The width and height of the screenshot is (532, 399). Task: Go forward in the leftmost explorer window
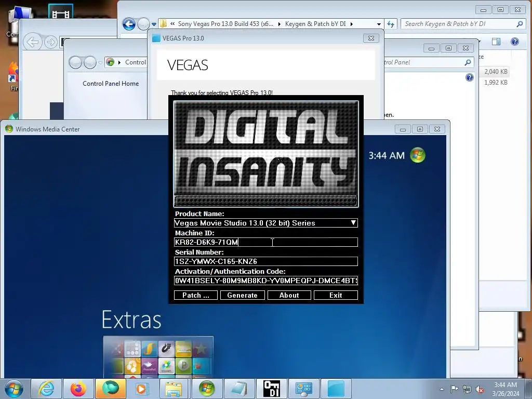pyautogui.click(x=50, y=43)
